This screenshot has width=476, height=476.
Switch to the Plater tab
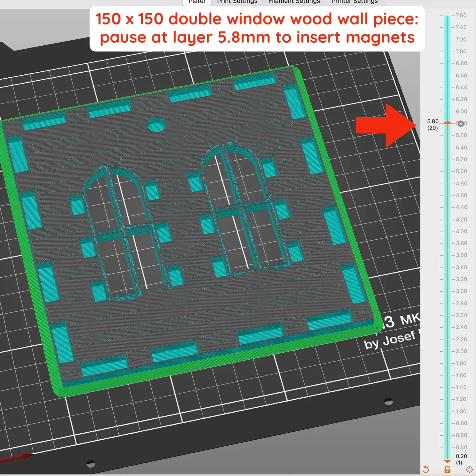point(197,2)
